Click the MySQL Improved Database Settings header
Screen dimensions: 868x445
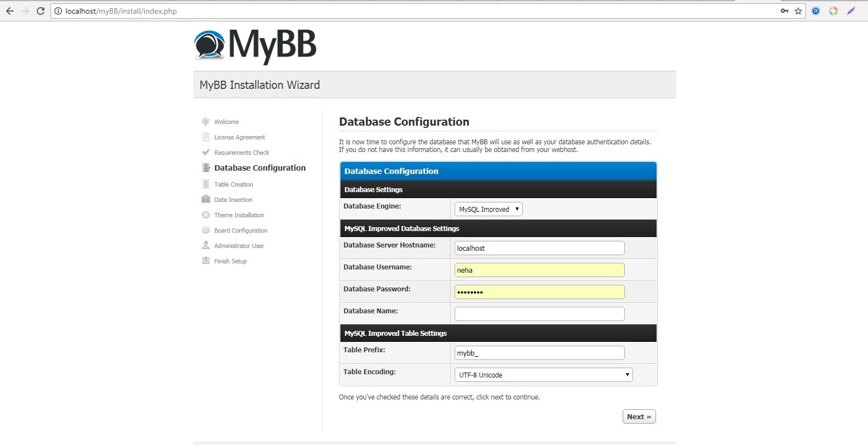point(499,228)
